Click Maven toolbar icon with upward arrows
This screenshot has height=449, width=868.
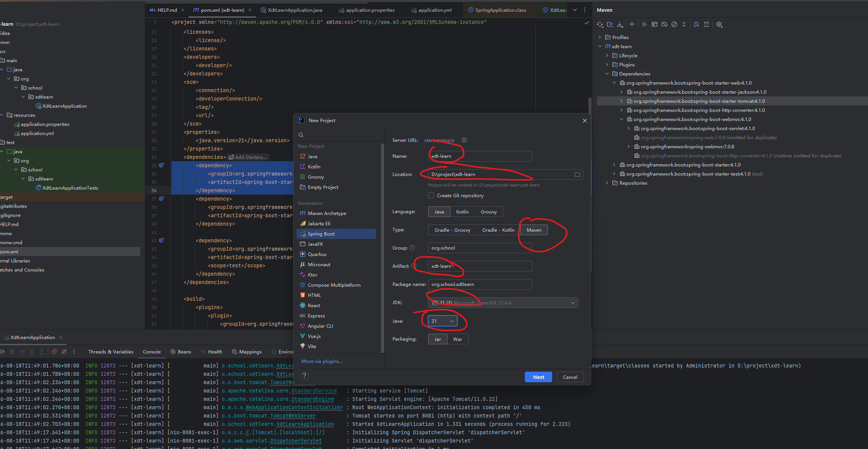[x=706, y=24]
